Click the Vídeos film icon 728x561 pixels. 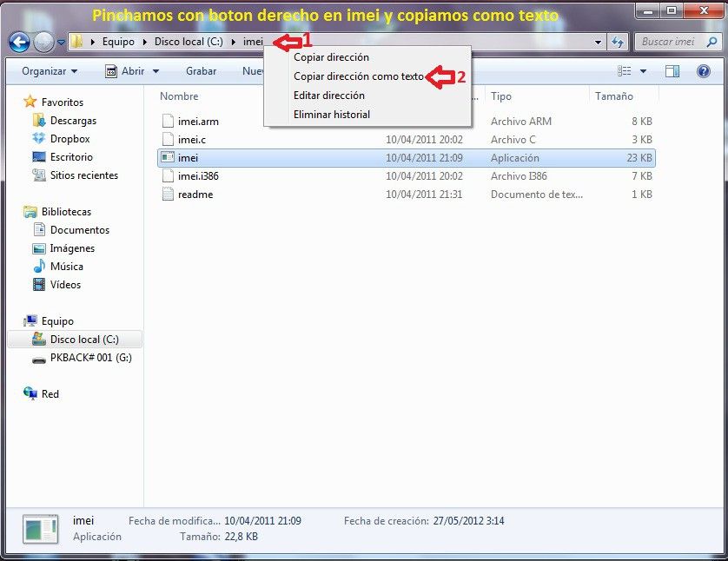(x=39, y=285)
